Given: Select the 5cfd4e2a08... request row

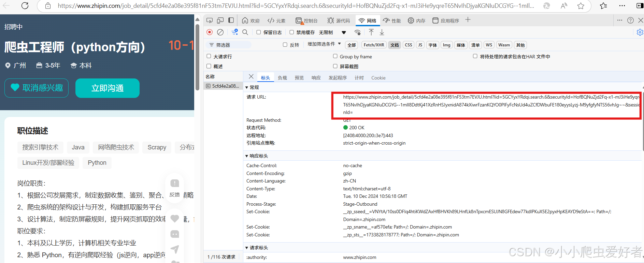Looking at the screenshot, I should coord(223,86).
